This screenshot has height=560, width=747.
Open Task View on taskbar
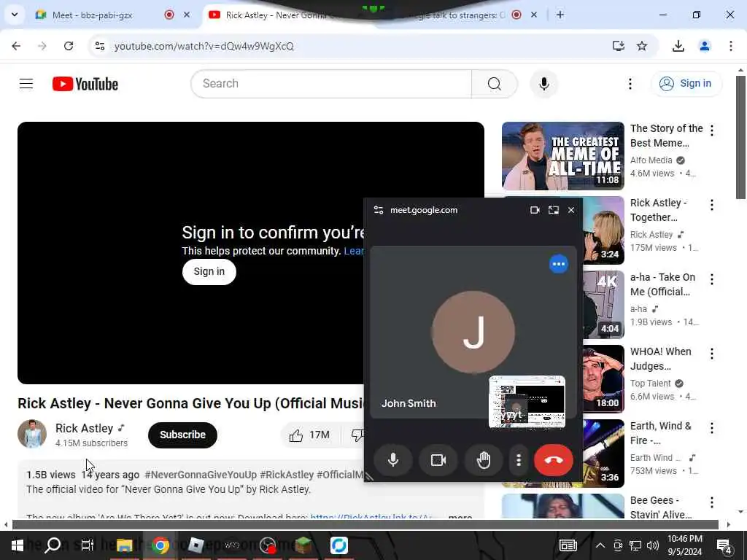point(88,545)
